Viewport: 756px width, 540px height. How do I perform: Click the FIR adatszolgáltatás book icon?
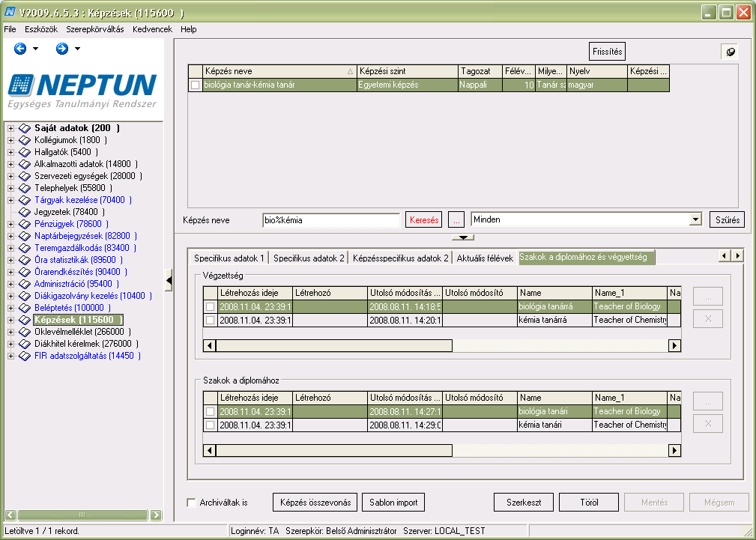(x=25, y=357)
